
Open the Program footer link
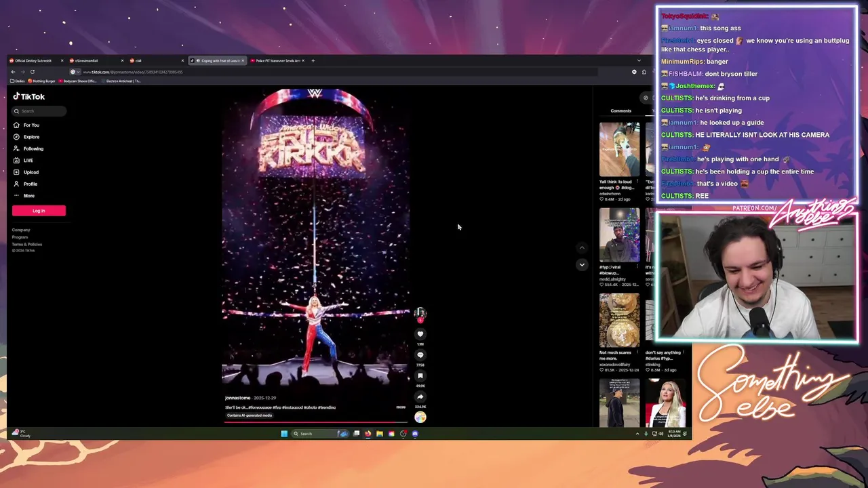[20, 237]
